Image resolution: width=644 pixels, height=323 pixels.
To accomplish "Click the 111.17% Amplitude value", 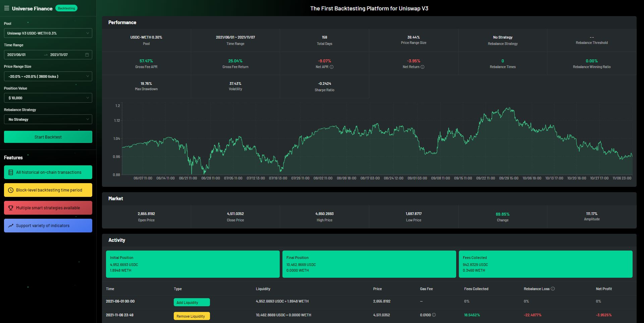I will tap(592, 214).
